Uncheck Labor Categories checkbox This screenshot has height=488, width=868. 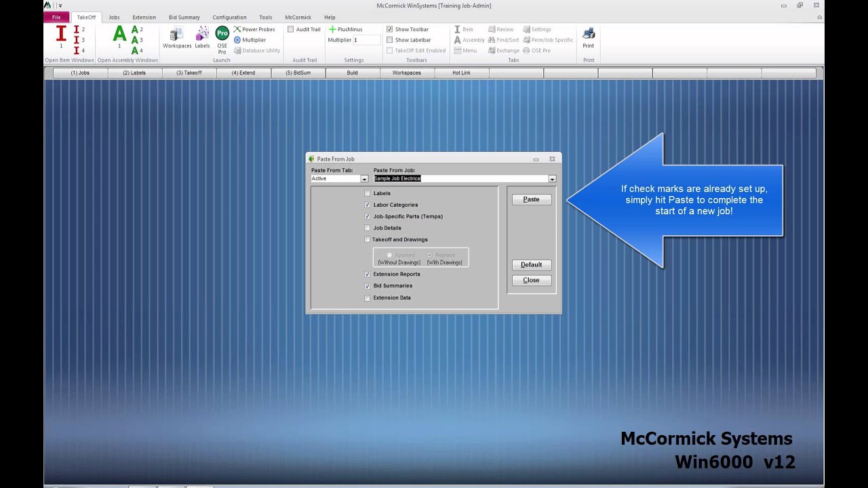pyautogui.click(x=368, y=205)
